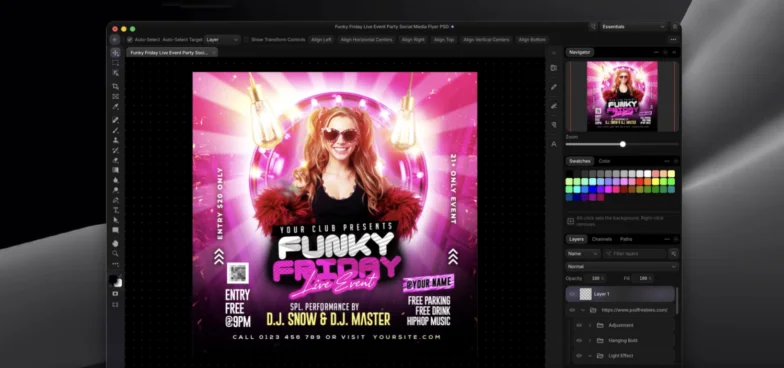The width and height of the screenshot is (784, 368).
Task: Toggle visibility of Adjustment group
Action: tap(579, 326)
